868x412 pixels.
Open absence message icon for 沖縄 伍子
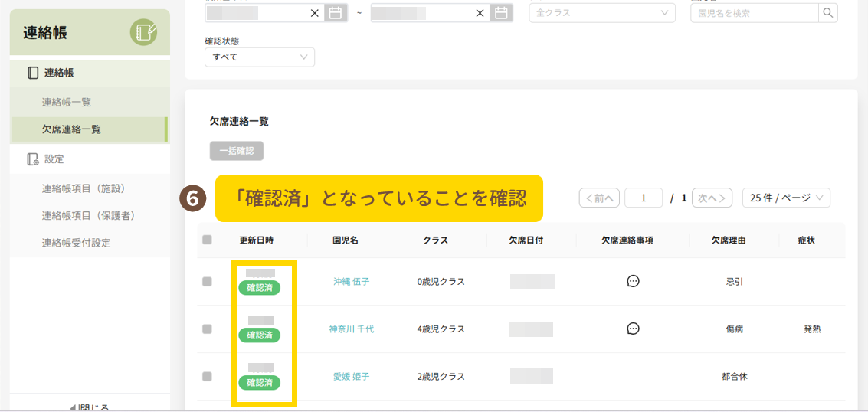pyautogui.click(x=633, y=281)
